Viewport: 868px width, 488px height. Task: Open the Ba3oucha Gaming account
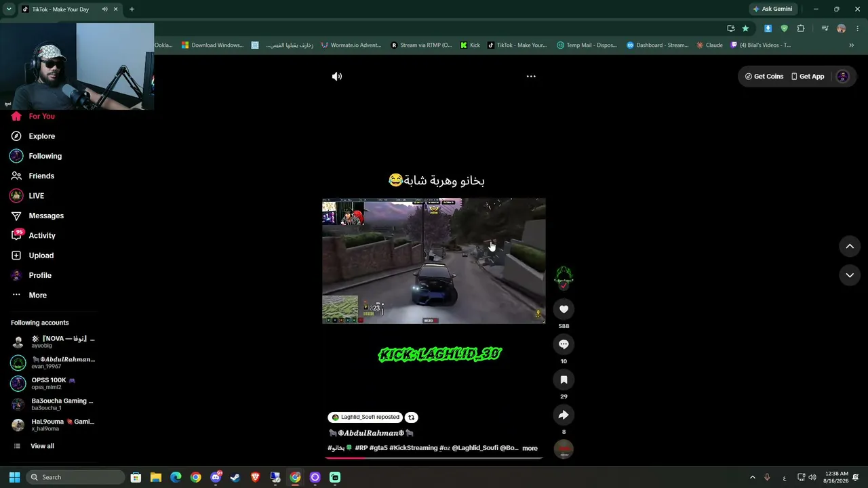53,404
